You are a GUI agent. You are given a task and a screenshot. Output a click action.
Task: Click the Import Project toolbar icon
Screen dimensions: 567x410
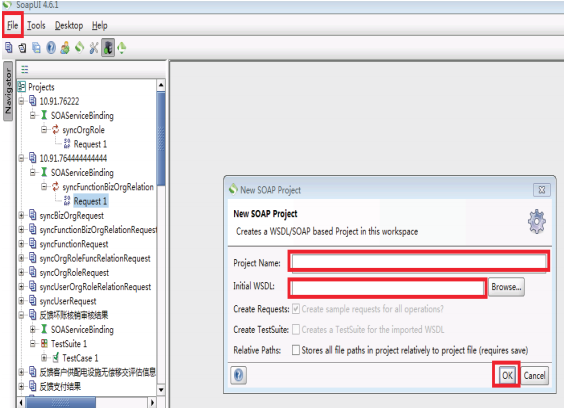22,48
